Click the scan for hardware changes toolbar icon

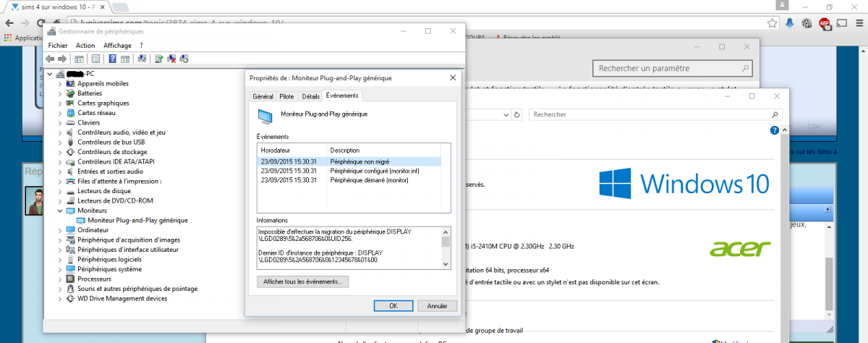[x=141, y=59]
